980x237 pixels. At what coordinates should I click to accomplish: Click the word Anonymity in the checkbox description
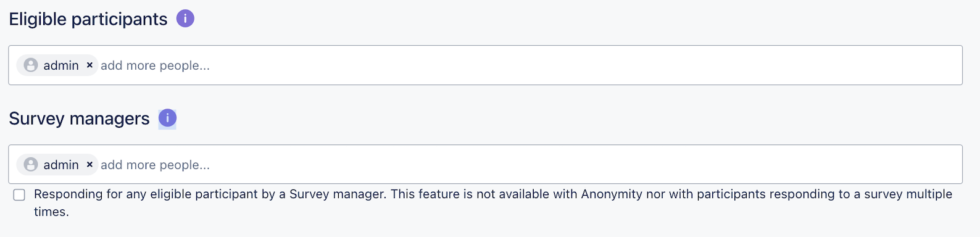coord(612,194)
